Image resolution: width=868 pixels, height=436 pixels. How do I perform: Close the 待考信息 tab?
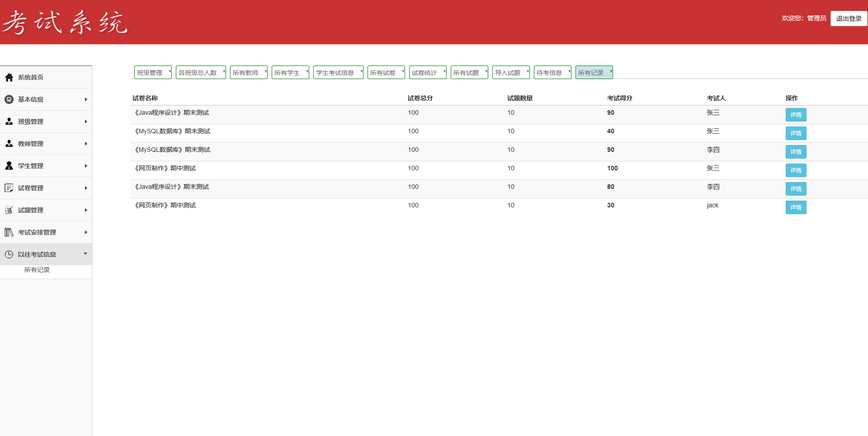[570, 71]
